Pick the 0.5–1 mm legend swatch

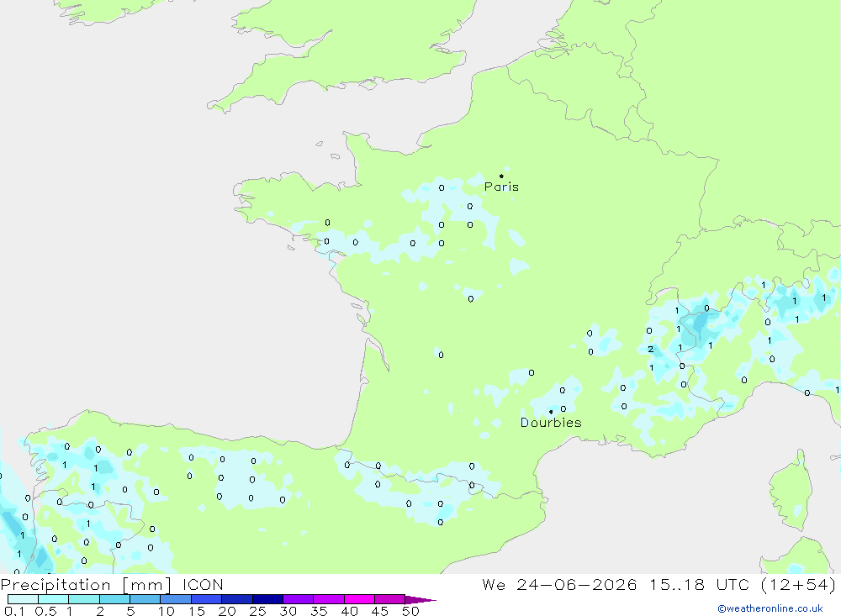click(54, 599)
